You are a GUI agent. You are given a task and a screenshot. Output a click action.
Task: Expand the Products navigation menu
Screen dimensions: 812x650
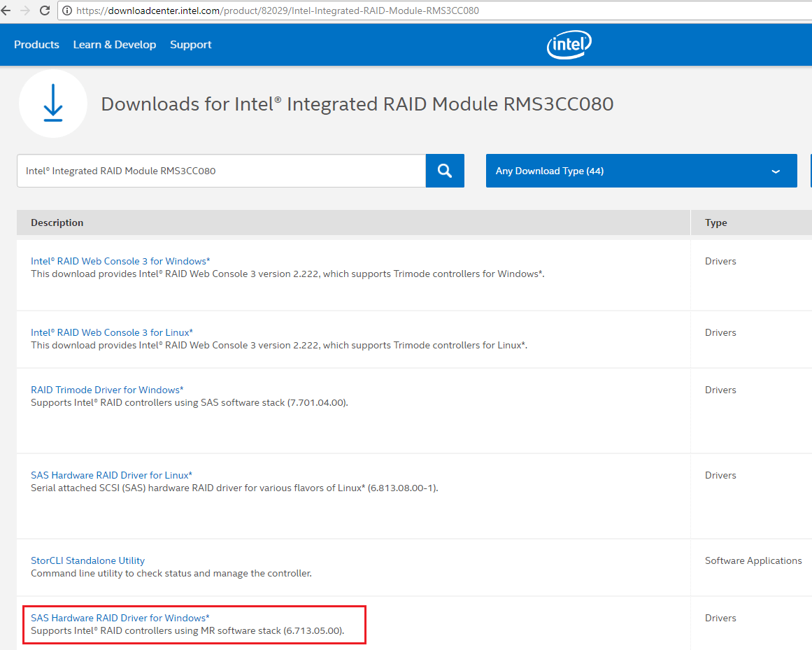pyautogui.click(x=36, y=44)
